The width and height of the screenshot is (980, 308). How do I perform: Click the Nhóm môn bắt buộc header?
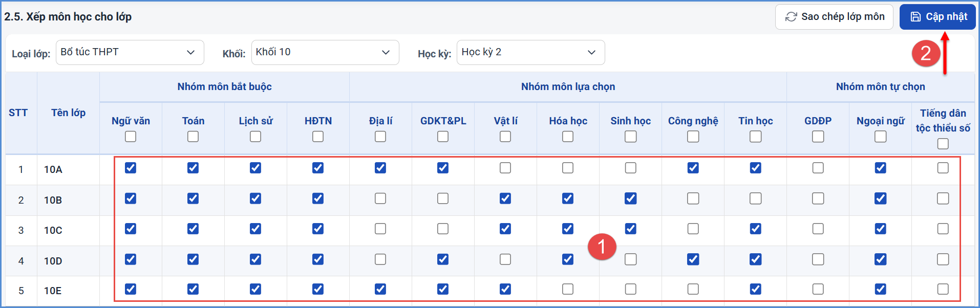point(225,86)
